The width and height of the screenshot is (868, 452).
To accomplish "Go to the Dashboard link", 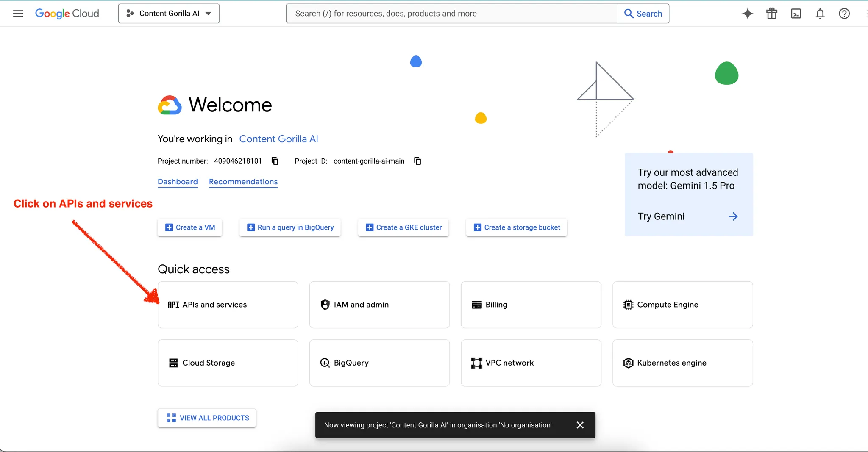I will (x=178, y=182).
